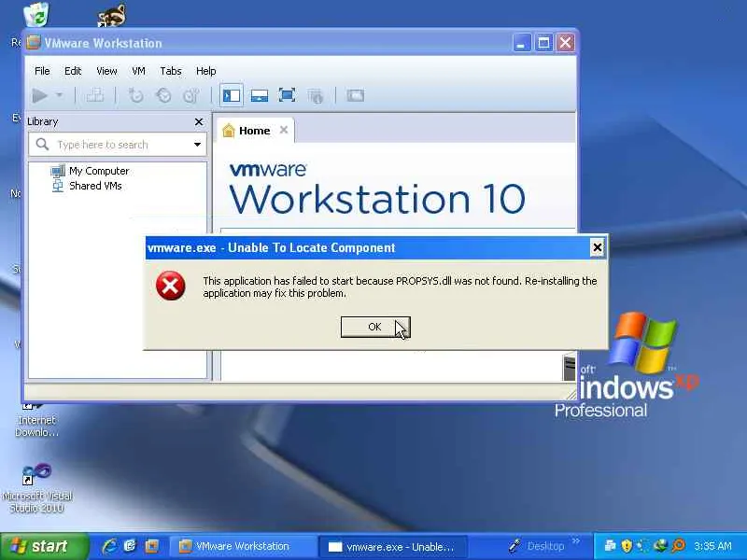The image size is (747, 560).
Task: Open the File menu in VMware Workstation
Action: (x=42, y=71)
